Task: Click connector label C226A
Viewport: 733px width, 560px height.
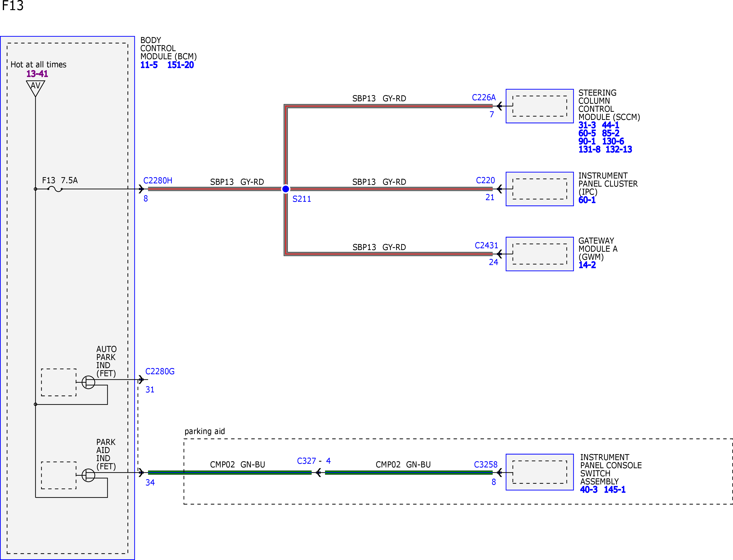Action: 484,97
